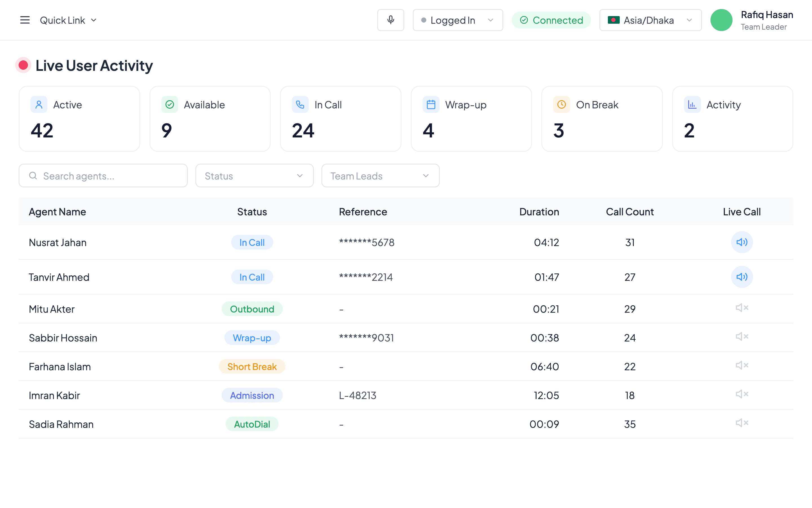Click agent name Farhana Islam
The image size is (812, 508).
click(x=60, y=367)
